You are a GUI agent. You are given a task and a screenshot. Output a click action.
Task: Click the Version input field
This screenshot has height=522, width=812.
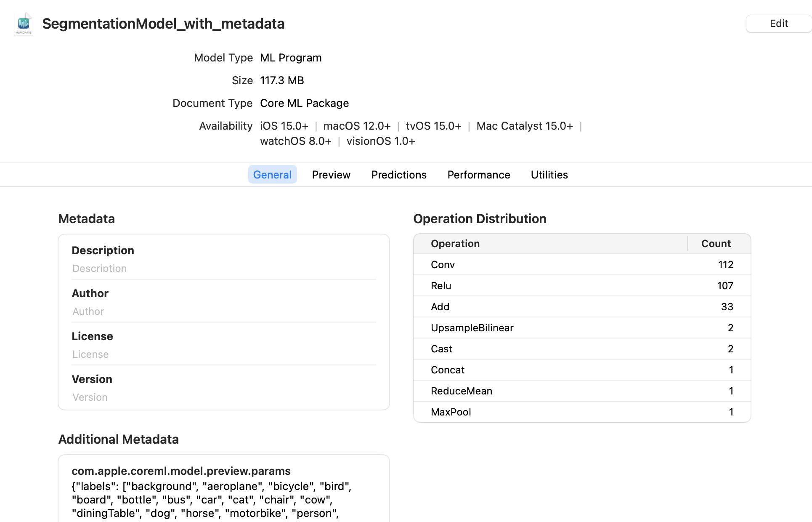pyautogui.click(x=224, y=397)
